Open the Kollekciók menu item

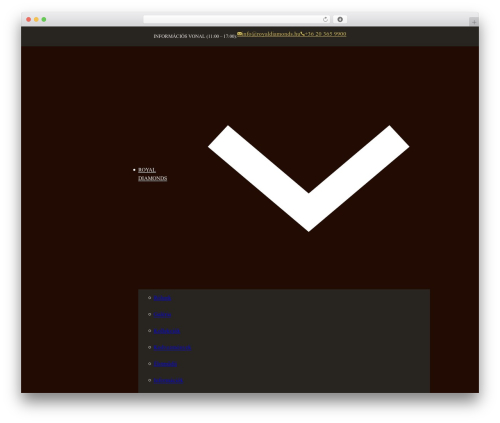tap(167, 331)
